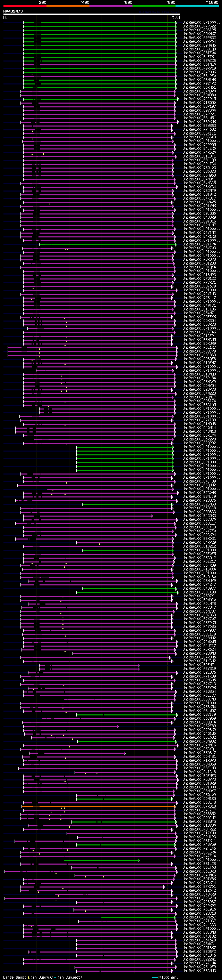
Task: Click the query end position 536
Action: tap(175, 17)
